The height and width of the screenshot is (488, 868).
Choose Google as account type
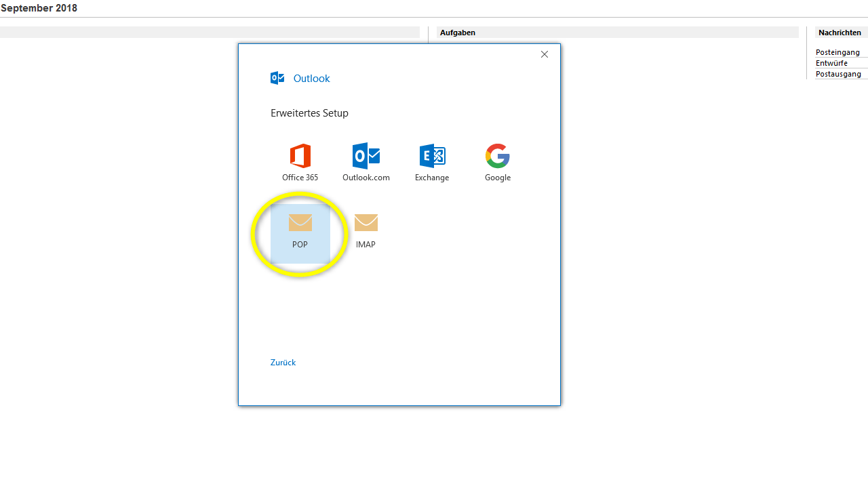tap(498, 163)
